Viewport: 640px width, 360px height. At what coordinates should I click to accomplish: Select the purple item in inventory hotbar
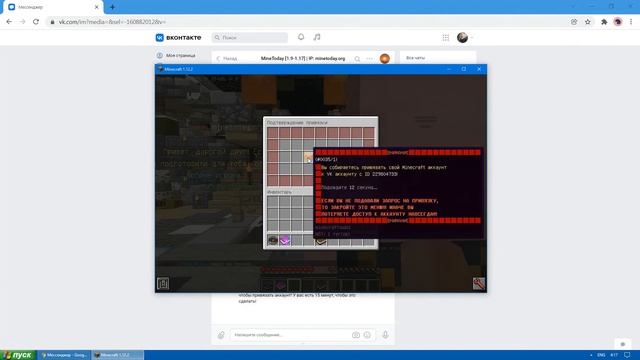click(x=284, y=240)
